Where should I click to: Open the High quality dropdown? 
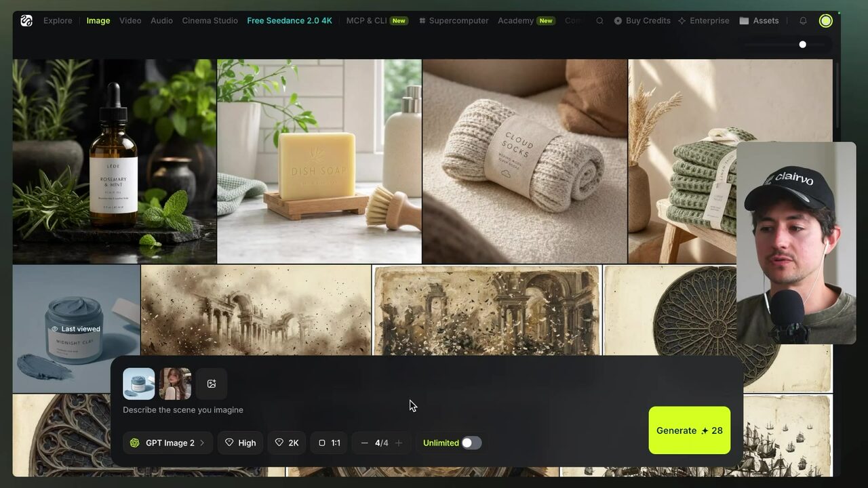[x=240, y=443]
